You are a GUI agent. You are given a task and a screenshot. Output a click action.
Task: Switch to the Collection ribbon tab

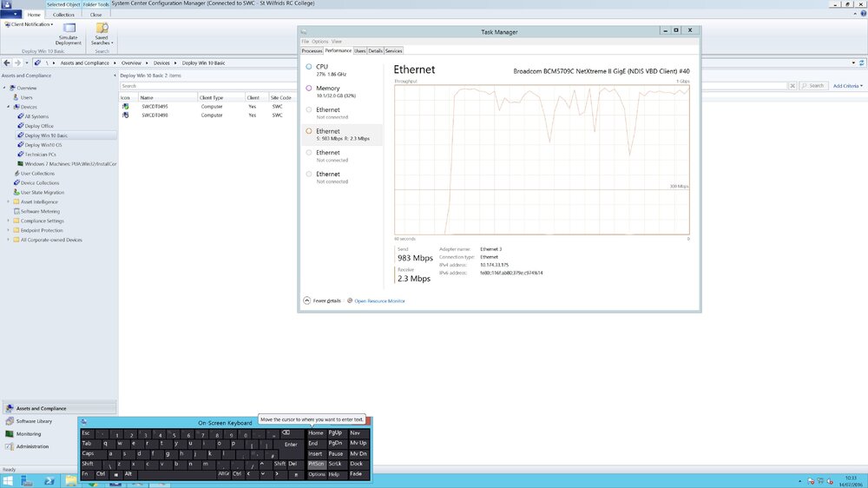tap(63, 15)
